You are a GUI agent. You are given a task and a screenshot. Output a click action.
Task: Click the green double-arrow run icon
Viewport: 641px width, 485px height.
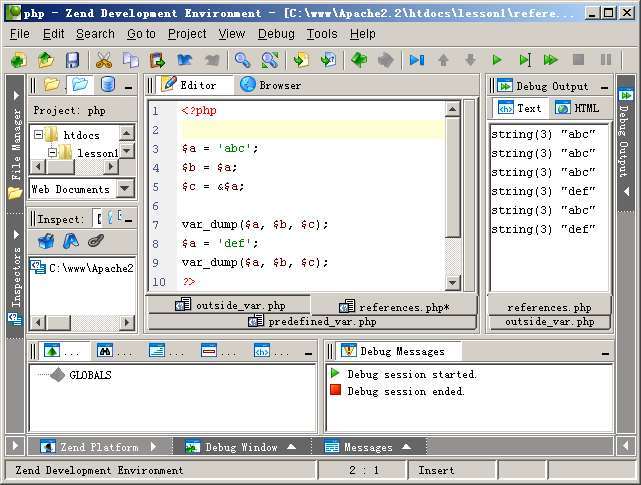pyautogui.click(x=551, y=60)
